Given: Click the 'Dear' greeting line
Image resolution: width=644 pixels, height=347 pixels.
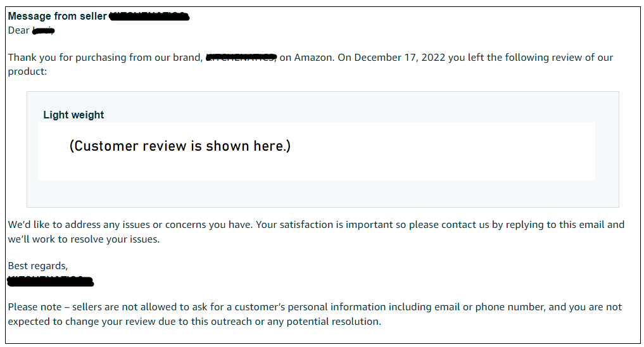Looking at the screenshot, I should click(31, 30).
